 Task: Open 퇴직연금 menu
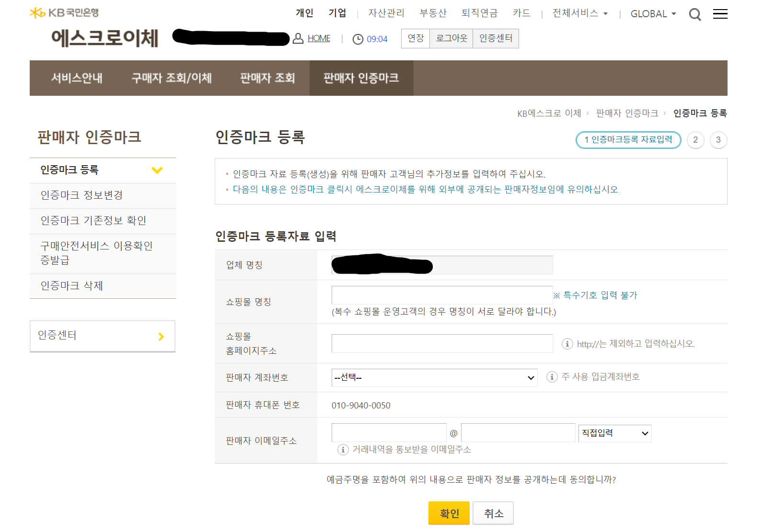tap(479, 13)
